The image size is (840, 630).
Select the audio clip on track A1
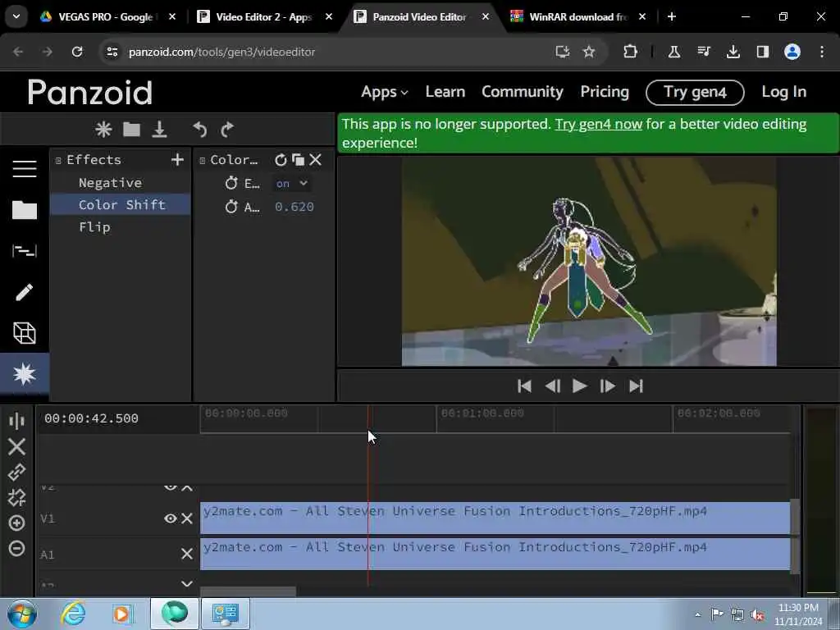point(495,554)
